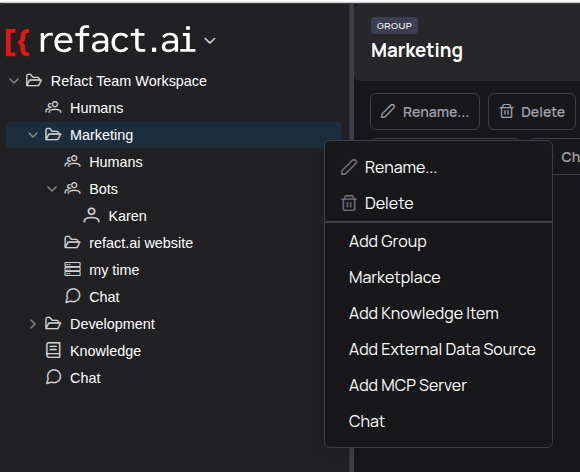Screen dimensions: 580x472
Task: Click pencil icon in context menu
Action: (x=349, y=167)
